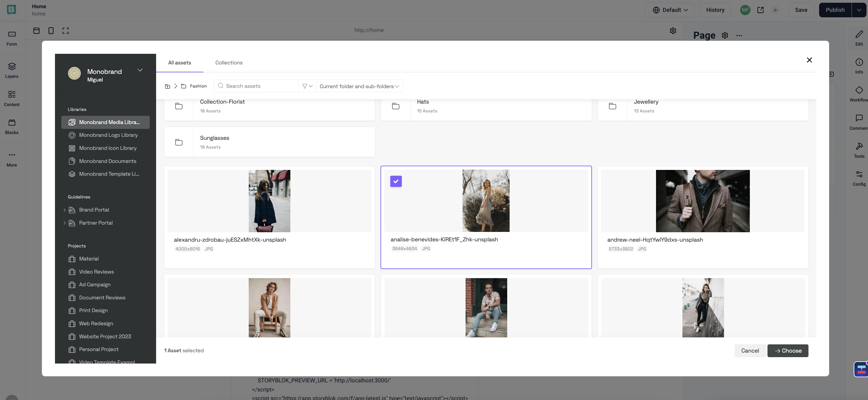Select Monobrand Media Library
868x400 pixels.
(105, 122)
